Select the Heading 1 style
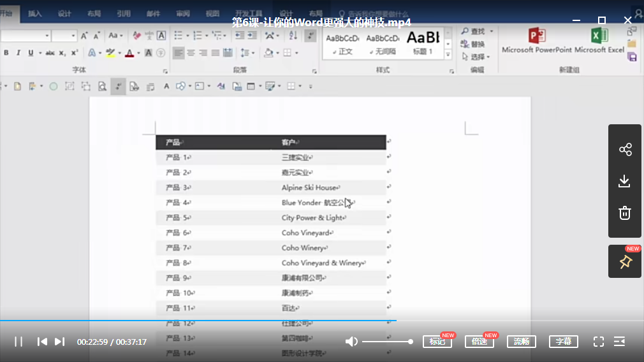 click(x=423, y=45)
